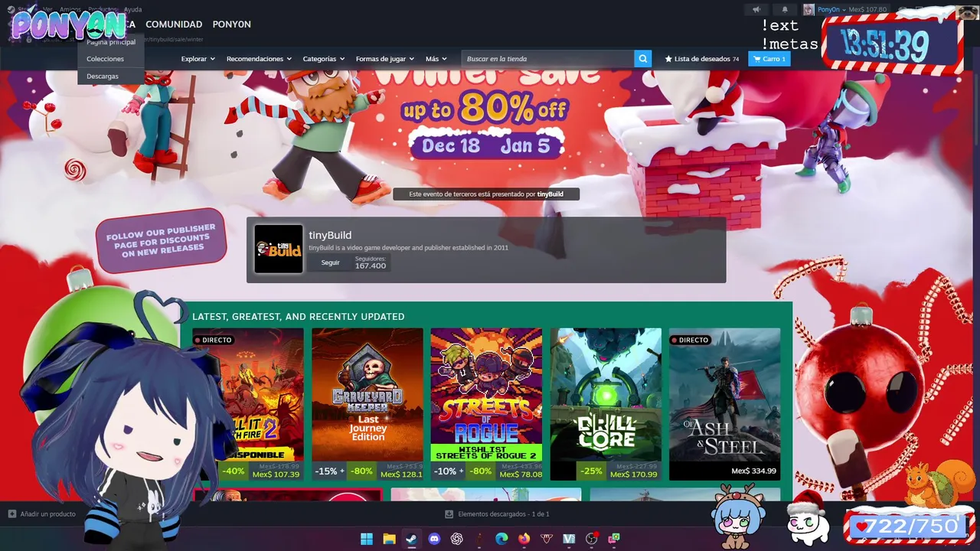Open the Graveyard Keeper game card
The height and width of the screenshot is (551, 980).
pos(367,404)
